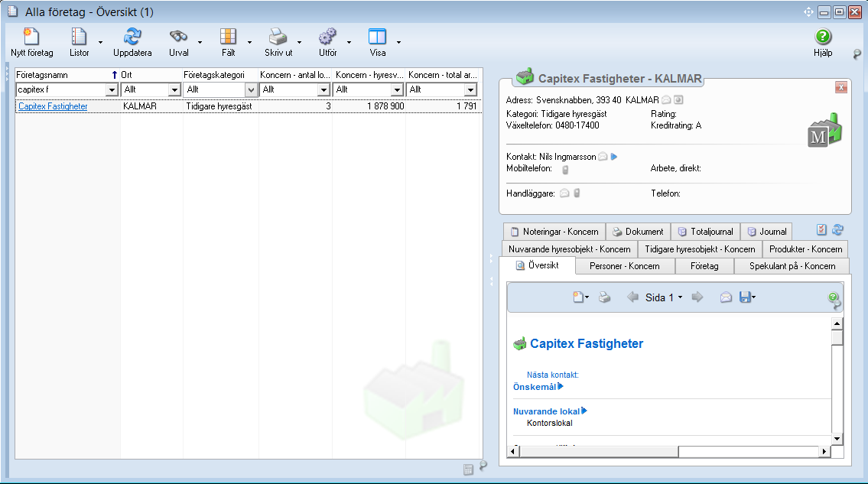Click the envelope icon next to the address

click(667, 100)
